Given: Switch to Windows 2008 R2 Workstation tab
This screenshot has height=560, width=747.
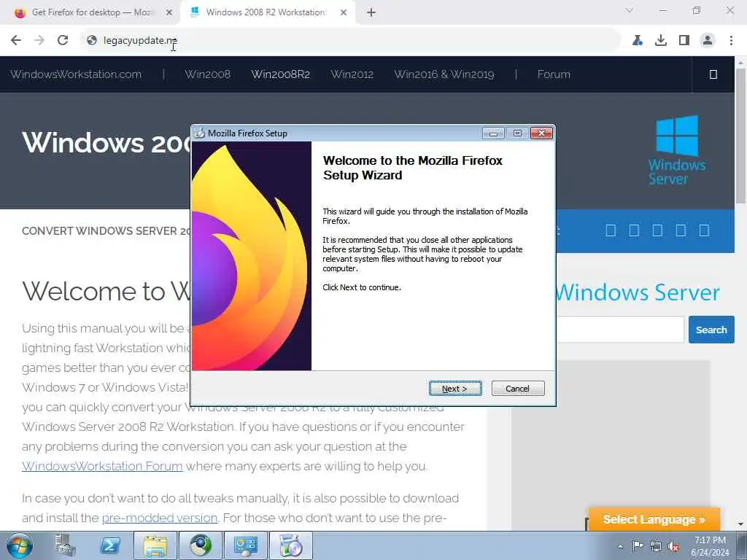Looking at the screenshot, I should pyautogui.click(x=266, y=12).
